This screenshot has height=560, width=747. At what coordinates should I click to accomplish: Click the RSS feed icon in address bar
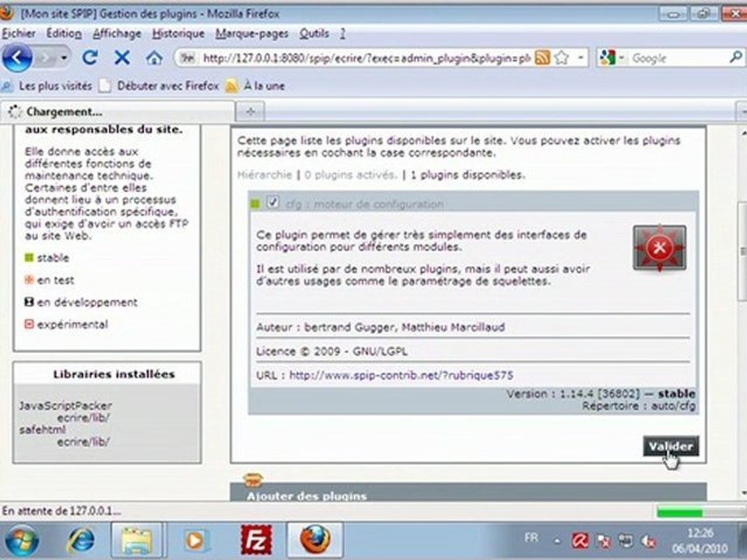[x=542, y=58]
